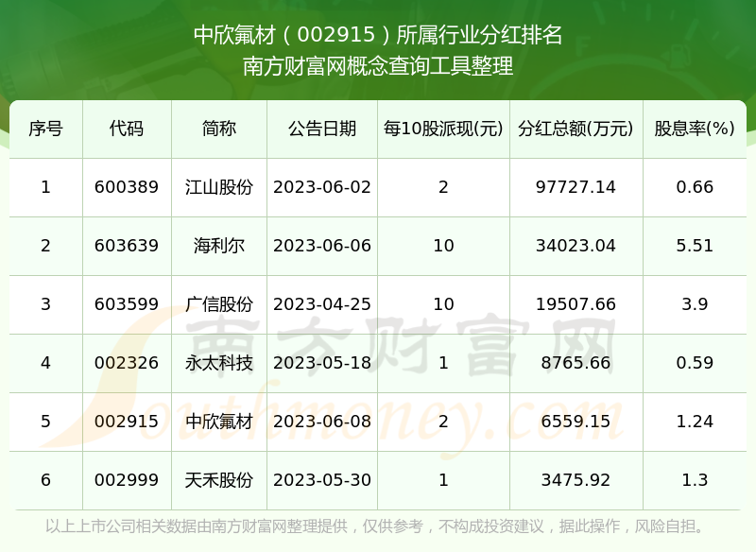756x552 pixels.
Task: Click date 2023-04-25
Action: [322, 304]
